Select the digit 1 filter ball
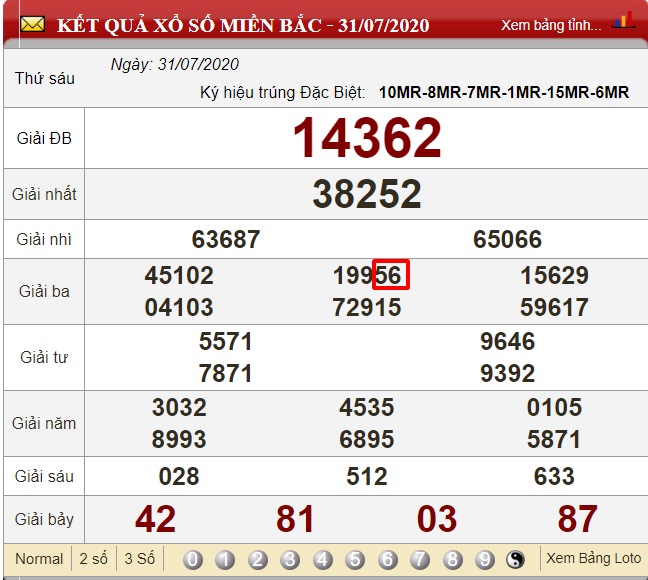648x580 pixels. coord(225,560)
